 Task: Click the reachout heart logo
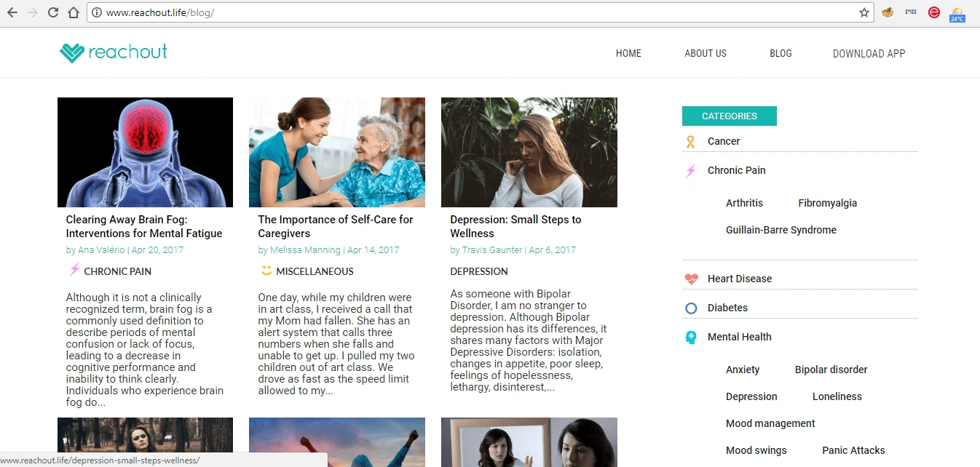click(x=71, y=52)
